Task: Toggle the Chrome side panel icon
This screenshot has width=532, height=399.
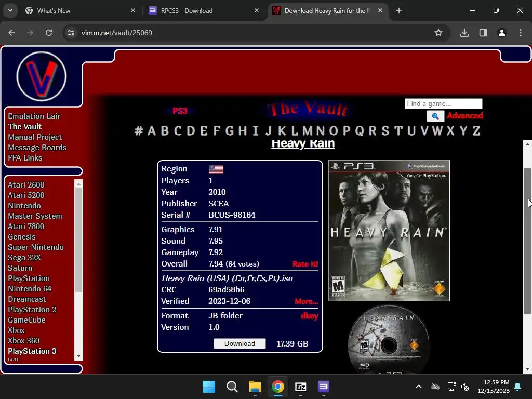Action: coord(483,33)
